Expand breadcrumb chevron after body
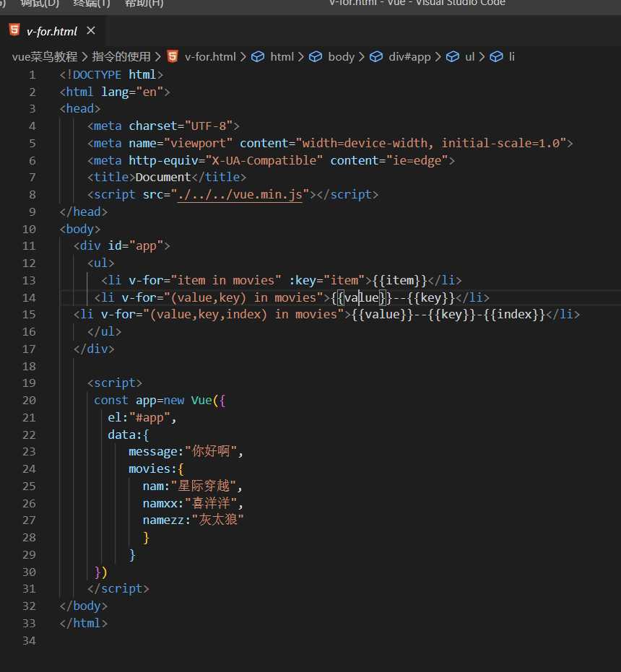 (362, 56)
